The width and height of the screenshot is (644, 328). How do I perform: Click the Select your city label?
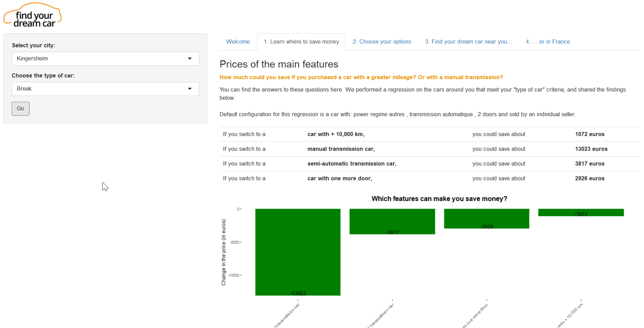pyautogui.click(x=34, y=46)
